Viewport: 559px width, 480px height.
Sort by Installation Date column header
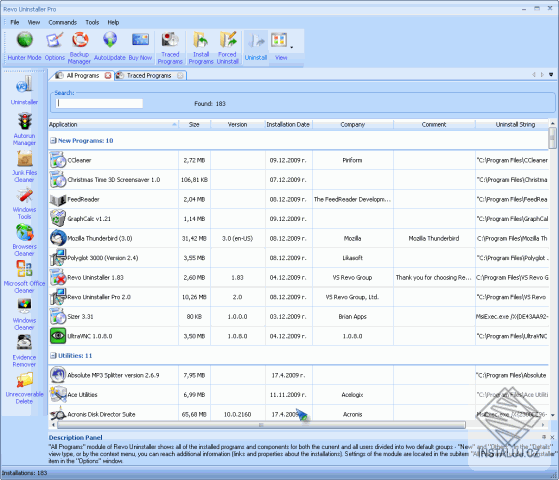(289, 124)
